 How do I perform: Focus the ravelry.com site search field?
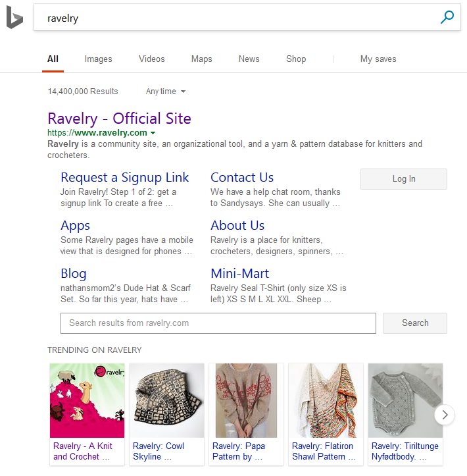point(218,323)
